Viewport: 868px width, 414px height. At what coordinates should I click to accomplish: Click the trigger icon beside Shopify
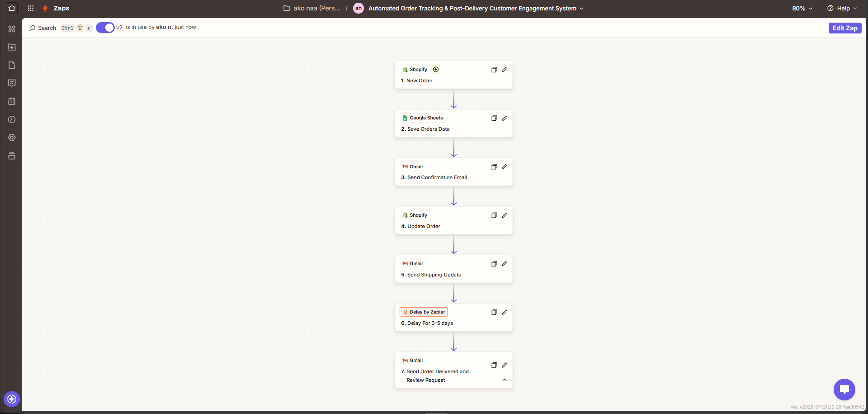pyautogui.click(x=436, y=69)
